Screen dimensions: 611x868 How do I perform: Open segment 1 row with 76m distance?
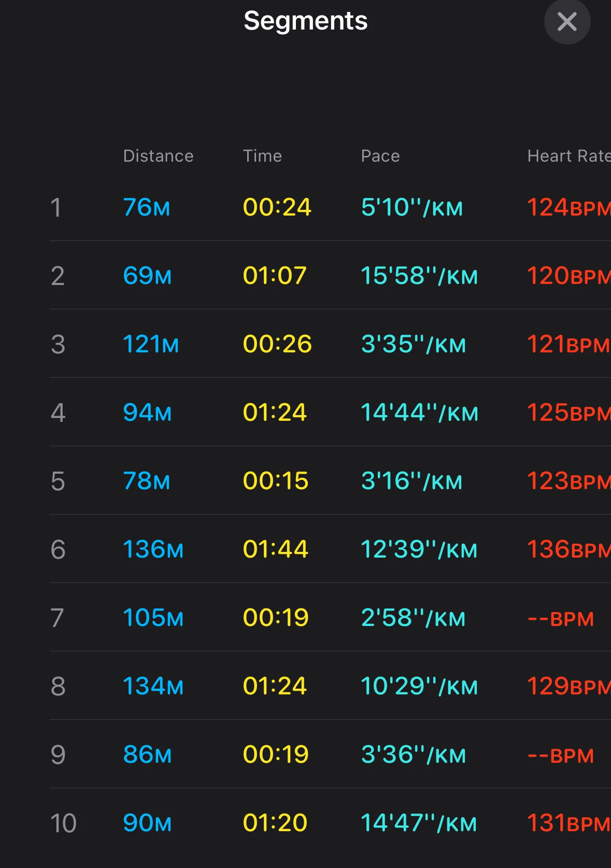coord(330,207)
